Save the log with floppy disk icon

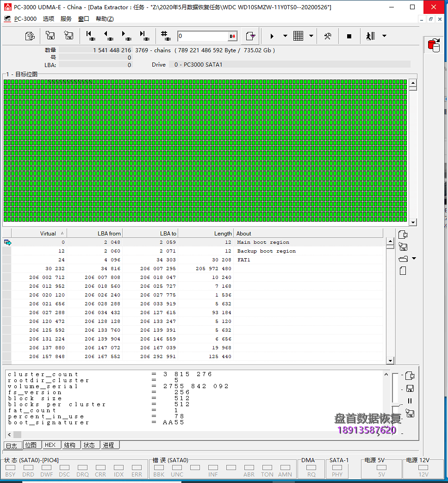pos(410,389)
